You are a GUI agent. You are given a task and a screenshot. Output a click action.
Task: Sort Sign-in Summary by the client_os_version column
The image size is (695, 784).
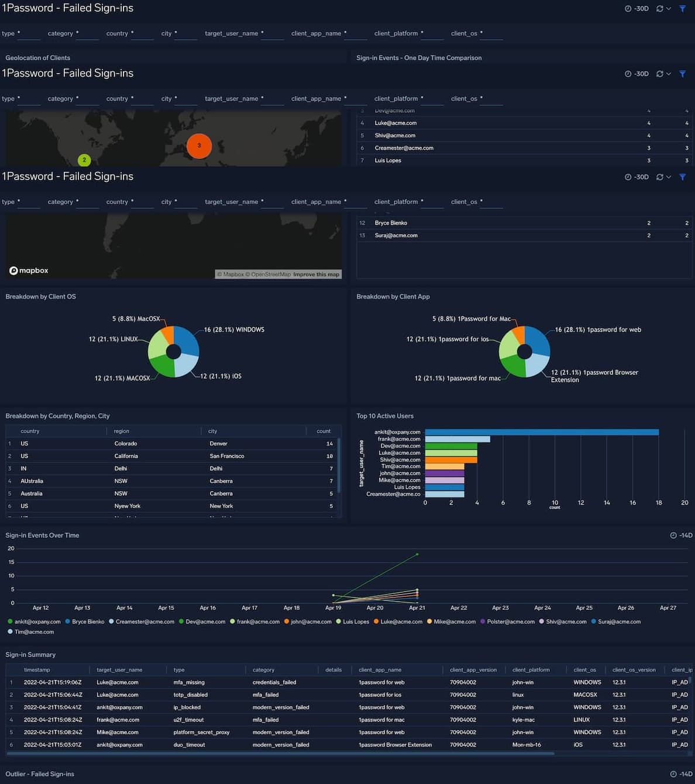634,670
